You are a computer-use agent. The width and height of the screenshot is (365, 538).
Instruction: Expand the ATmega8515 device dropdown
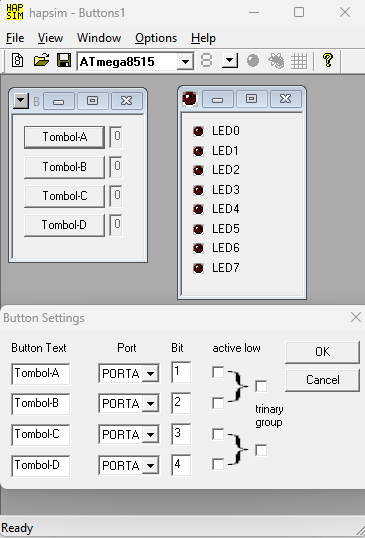coord(185,62)
